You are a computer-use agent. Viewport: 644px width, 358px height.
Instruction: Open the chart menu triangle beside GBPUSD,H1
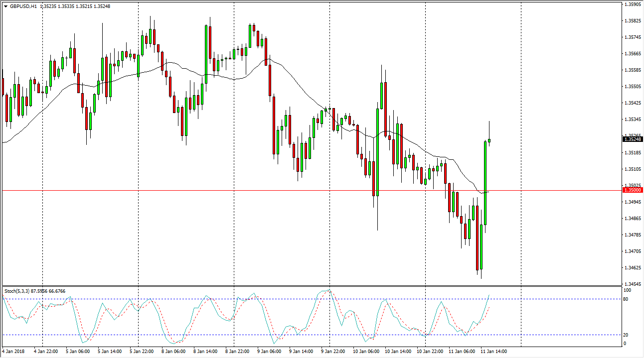click(5, 6)
